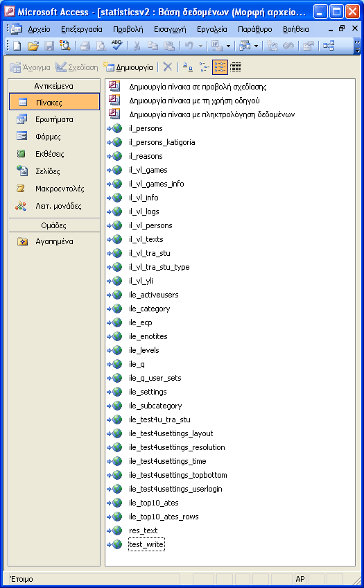The height and width of the screenshot is (588, 364).
Task: Switch to Small Icons view
Action: [204, 67]
